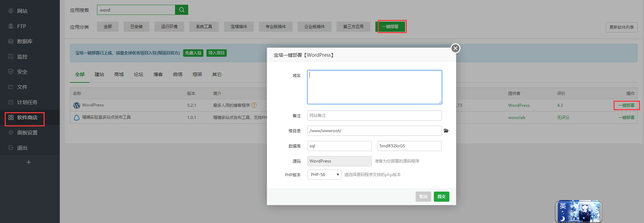The width and height of the screenshot is (644, 223).
Task: Click the plus icon below sidebar menu
Action: [29, 162]
